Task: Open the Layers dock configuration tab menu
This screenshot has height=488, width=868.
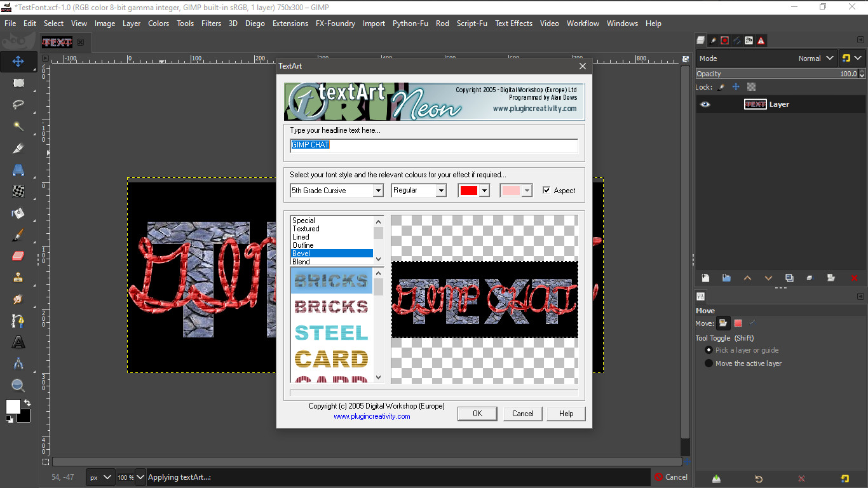Action: pos(860,40)
